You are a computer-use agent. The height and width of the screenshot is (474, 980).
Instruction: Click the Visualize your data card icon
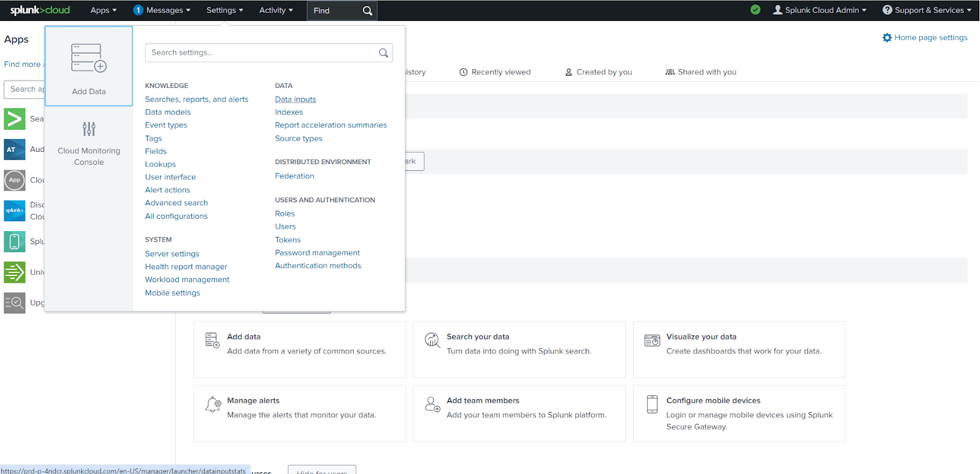click(x=652, y=341)
